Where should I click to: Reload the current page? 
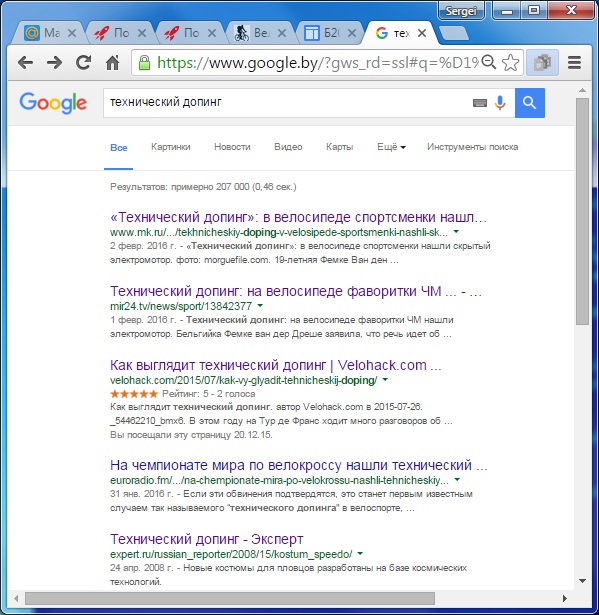tap(83, 62)
